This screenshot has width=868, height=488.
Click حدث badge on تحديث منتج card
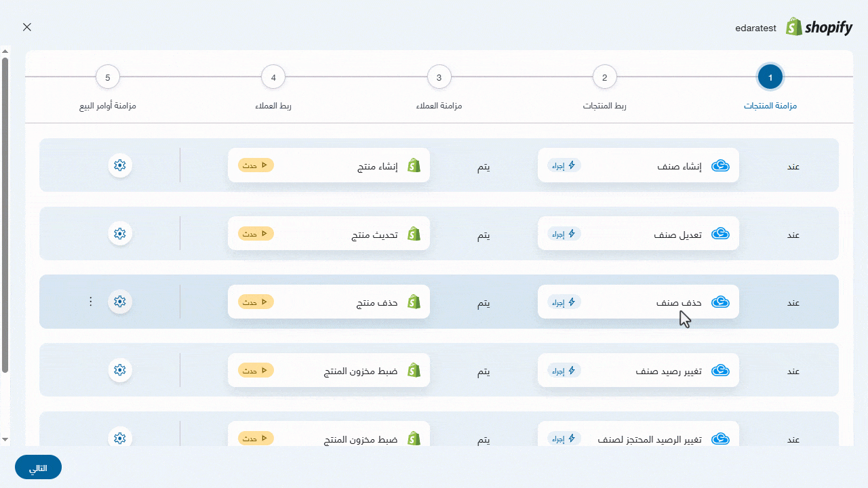pyautogui.click(x=256, y=234)
